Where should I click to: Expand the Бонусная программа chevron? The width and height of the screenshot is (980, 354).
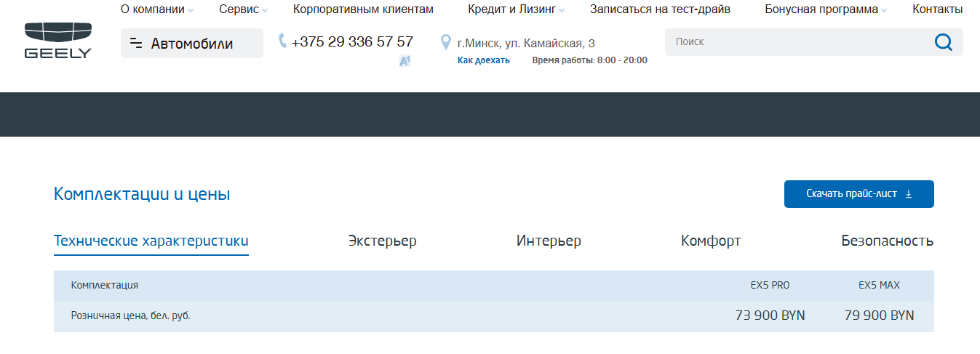(x=884, y=10)
